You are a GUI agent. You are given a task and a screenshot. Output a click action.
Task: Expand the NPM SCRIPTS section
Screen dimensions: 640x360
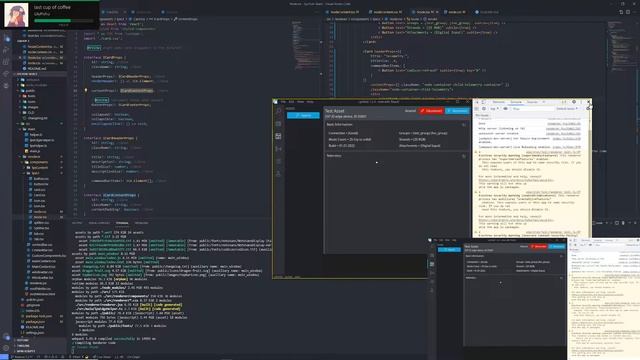[x=25, y=351]
